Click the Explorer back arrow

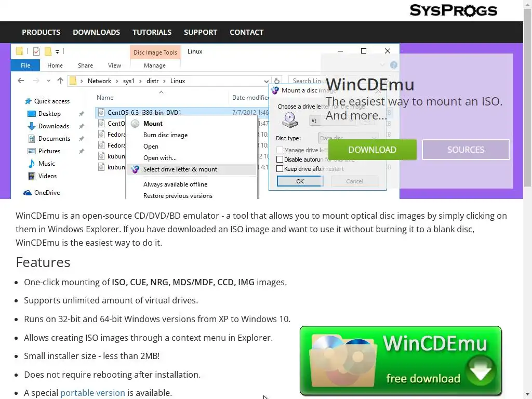point(21,81)
